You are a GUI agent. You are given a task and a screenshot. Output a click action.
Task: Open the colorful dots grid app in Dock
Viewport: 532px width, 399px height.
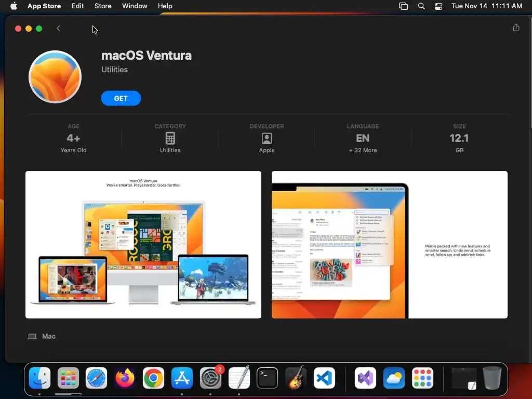tap(422, 378)
